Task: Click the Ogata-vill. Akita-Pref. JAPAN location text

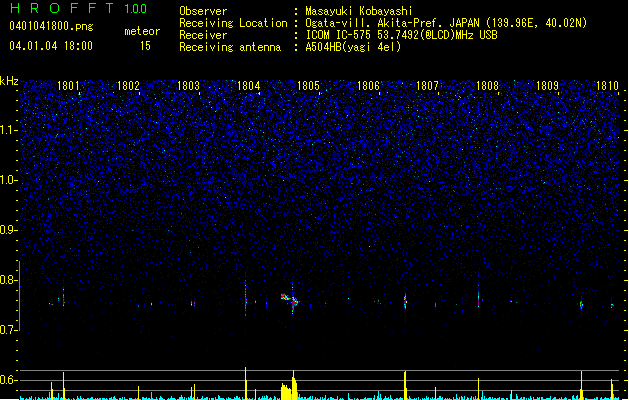Action: [x=446, y=23]
